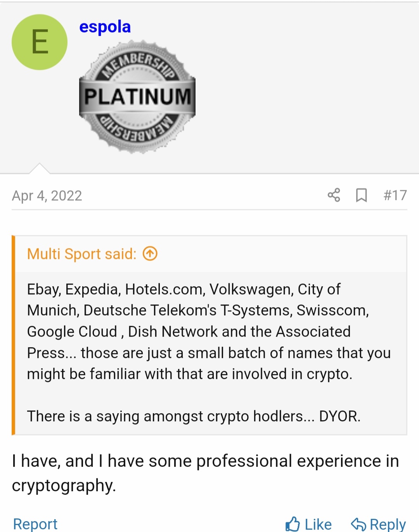Open espola's user profile link
419x532 pixels.
tap(105, 27)
